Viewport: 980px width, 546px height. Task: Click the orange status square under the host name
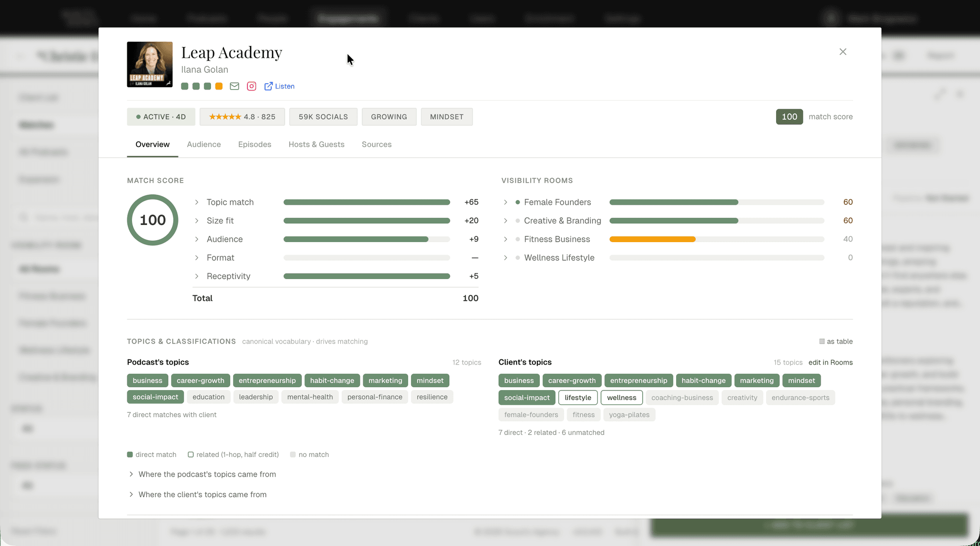219,86
